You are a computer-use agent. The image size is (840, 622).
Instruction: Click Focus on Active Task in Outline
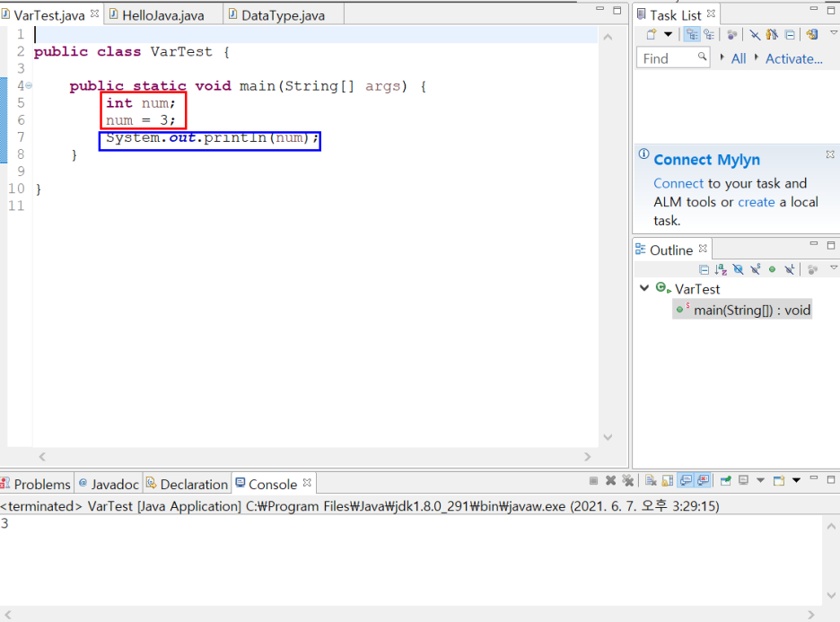click(x=813, y=269)
